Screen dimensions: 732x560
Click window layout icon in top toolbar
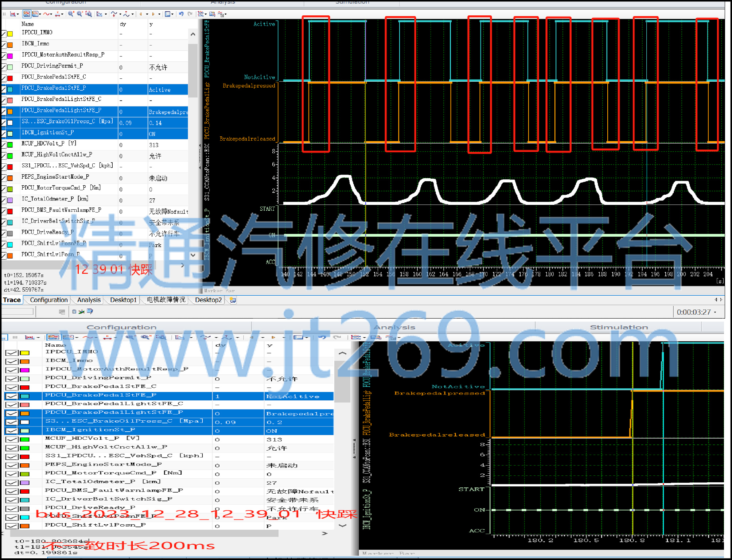click(167, 14)
